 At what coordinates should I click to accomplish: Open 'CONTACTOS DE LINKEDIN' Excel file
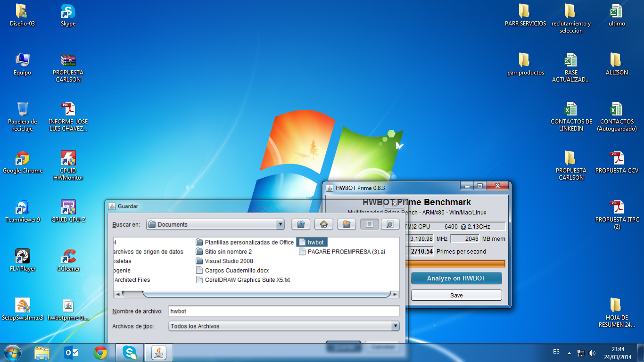571,117
